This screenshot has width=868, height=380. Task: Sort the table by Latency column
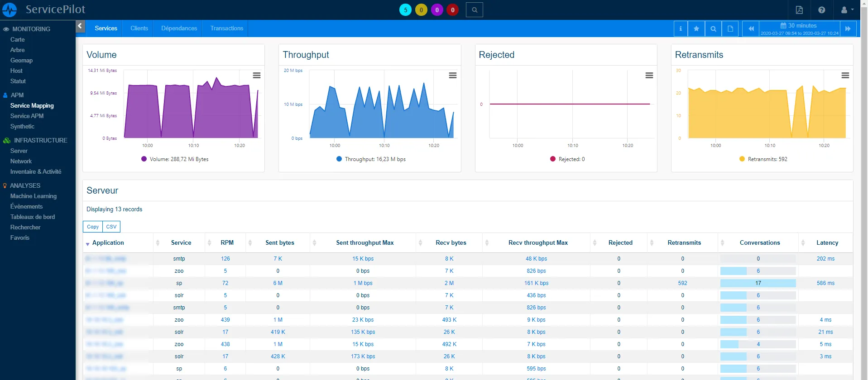(827, 243)
